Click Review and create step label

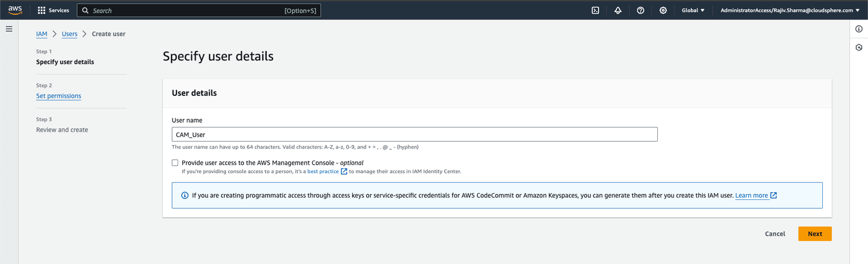click(62, 130)
